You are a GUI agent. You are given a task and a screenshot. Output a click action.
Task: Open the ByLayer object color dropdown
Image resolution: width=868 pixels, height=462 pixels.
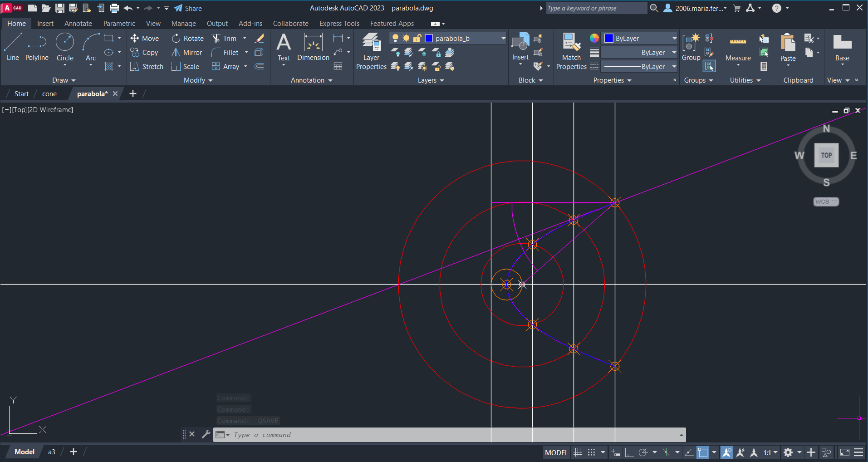[674, 39]
